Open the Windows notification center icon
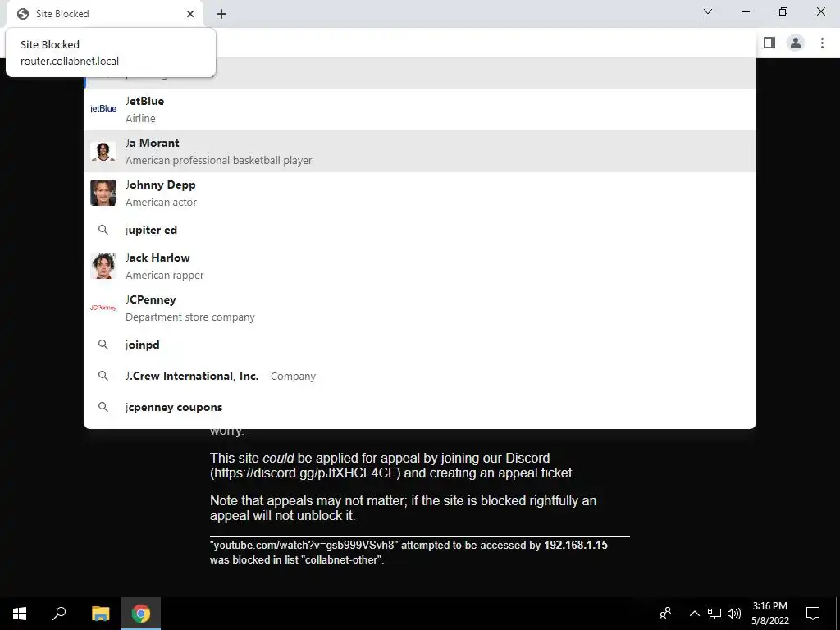Screen dimensions: 840x630 click(813, 614)
